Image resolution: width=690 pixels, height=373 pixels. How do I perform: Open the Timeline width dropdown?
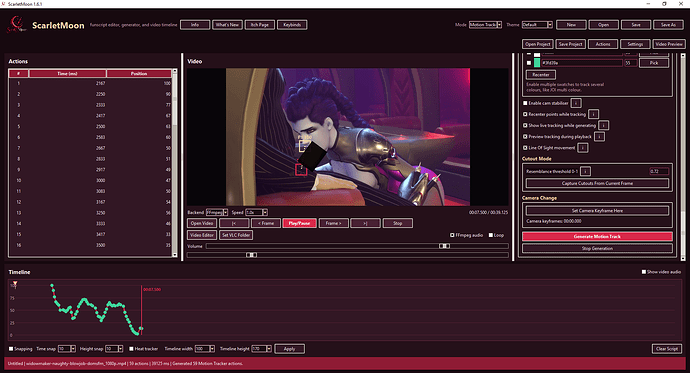tap(212, 349)
